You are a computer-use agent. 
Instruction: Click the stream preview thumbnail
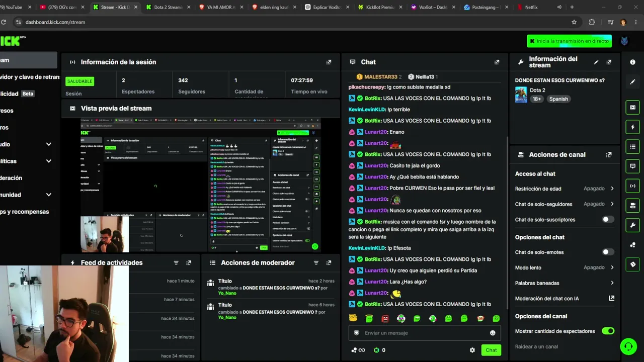[200, 185]
